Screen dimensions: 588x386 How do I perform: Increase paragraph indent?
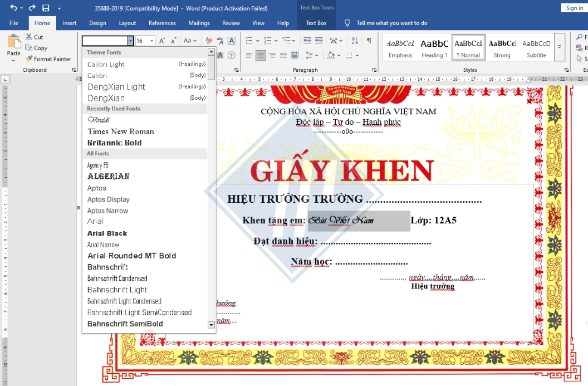click(x=318, y=41)
